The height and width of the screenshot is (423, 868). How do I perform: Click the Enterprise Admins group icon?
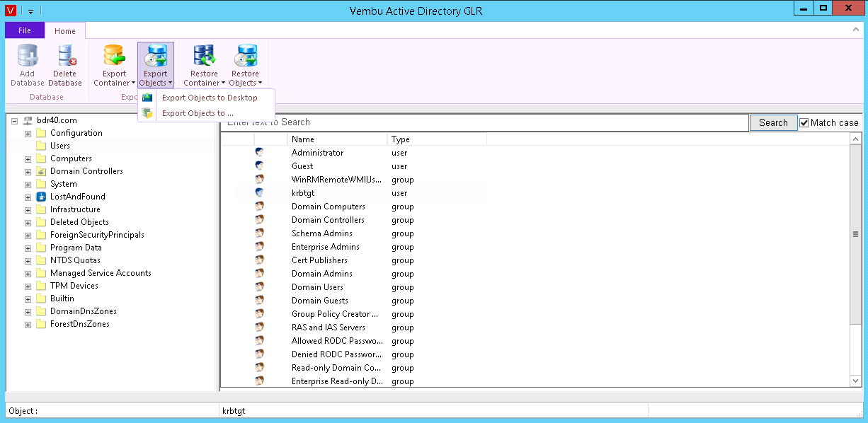[x=260, y=247]
